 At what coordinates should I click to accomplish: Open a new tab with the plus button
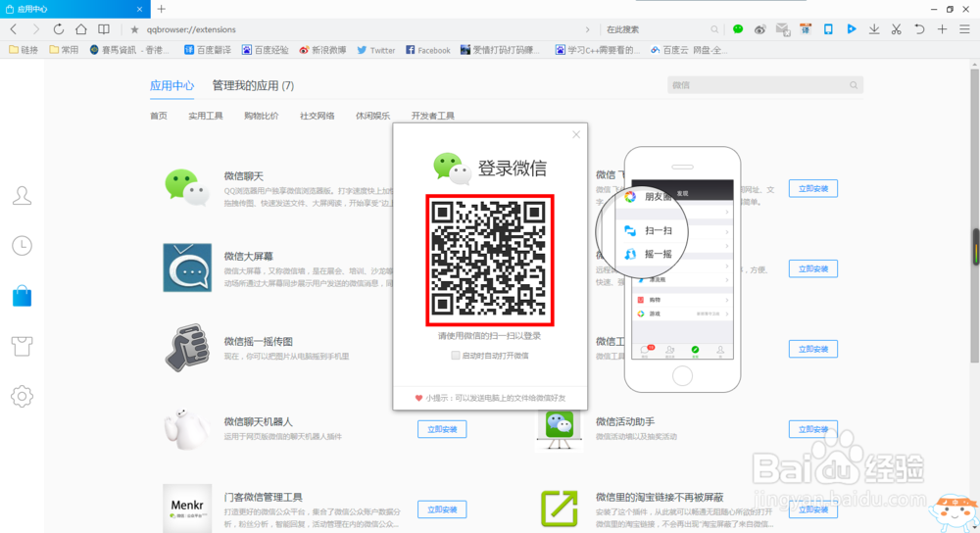162,9
